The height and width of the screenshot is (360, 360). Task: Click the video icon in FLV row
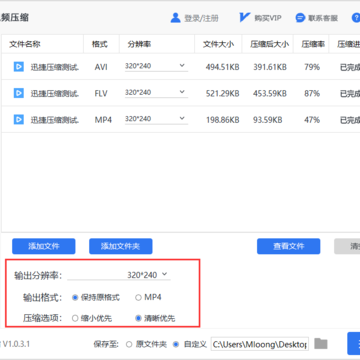coord(19,93)
